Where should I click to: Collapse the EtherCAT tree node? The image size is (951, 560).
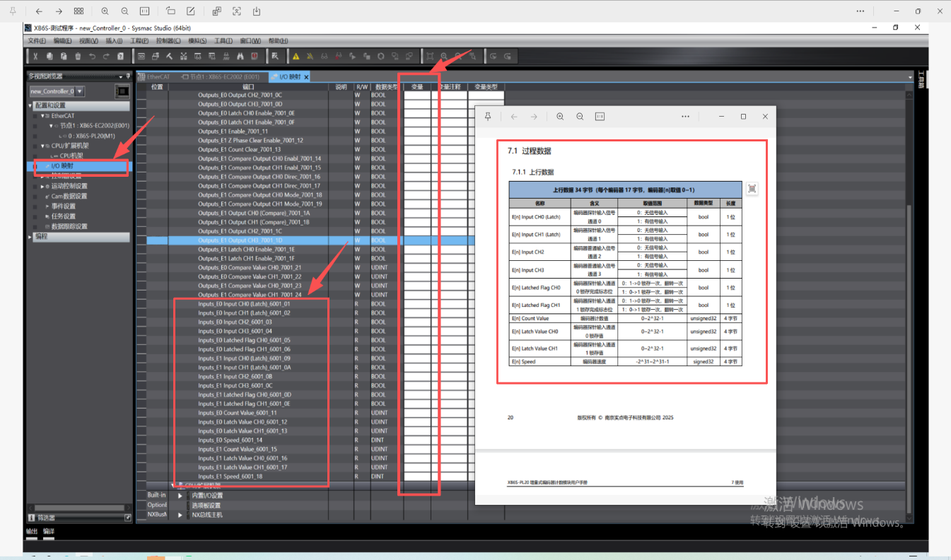point(42,116)
